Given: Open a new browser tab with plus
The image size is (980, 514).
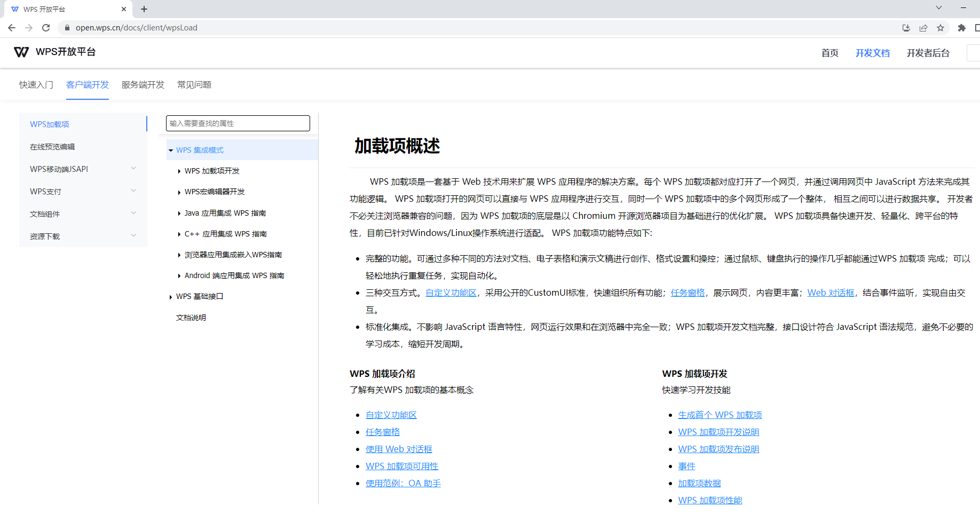Looking at the screenshot, I should (x=144, y=9).
